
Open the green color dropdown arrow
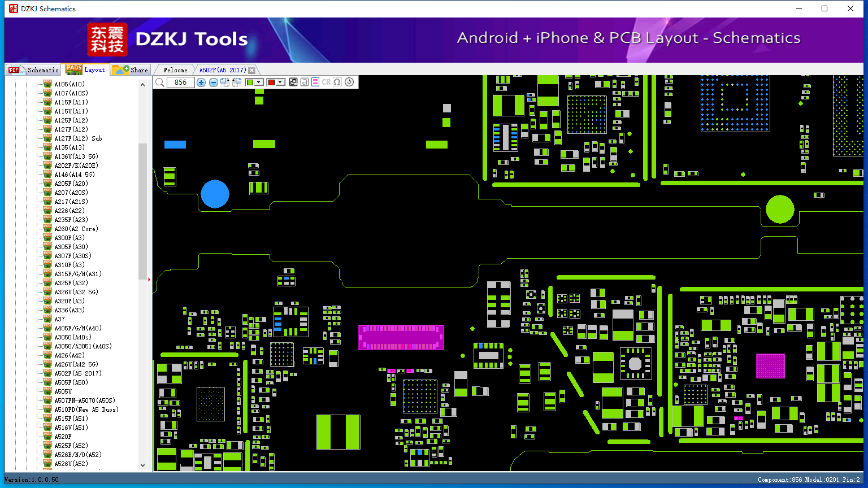(x=259, y=82)
